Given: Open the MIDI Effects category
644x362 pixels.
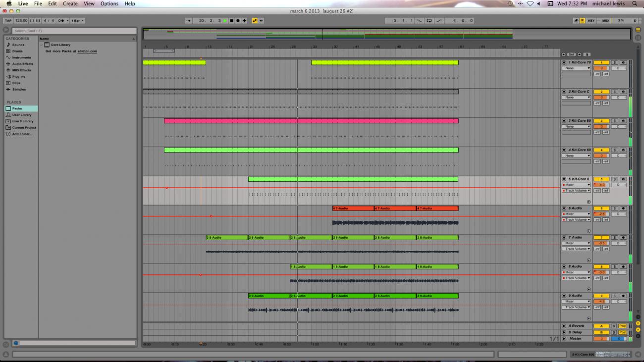Looking at the screenshot, I should 21,70.
